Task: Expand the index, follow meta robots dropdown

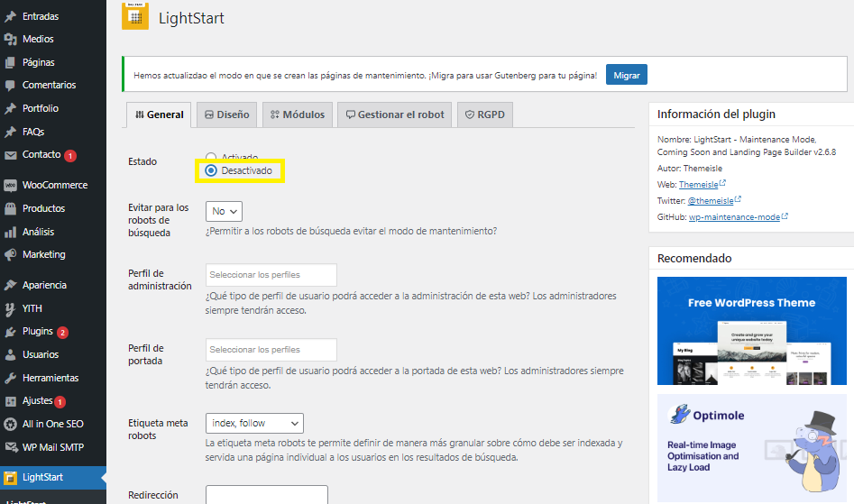Action: 254,423
